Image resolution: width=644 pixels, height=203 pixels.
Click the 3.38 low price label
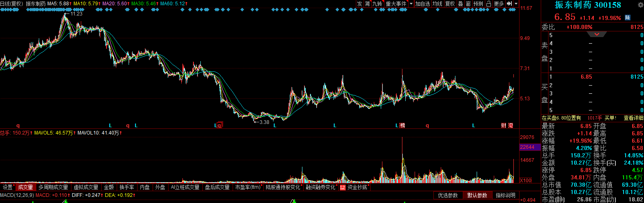pyautogui.click(x=264, y=122)
